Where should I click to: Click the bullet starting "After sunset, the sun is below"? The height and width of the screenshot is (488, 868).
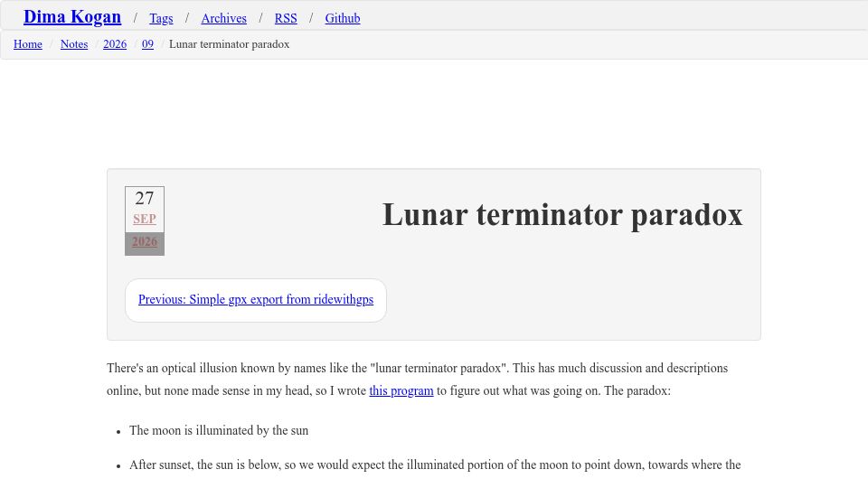point(435,465)
